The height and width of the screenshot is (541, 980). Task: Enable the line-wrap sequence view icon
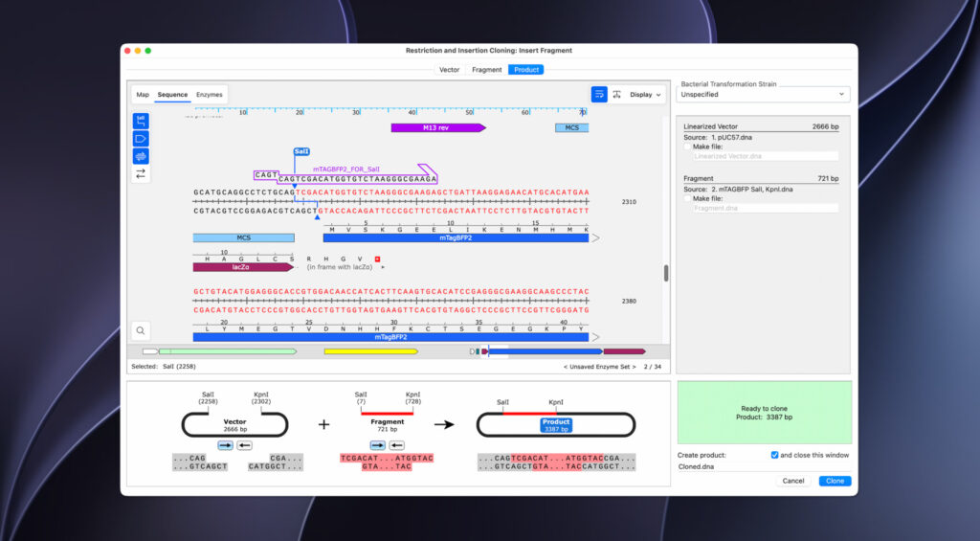pos(599,95)
